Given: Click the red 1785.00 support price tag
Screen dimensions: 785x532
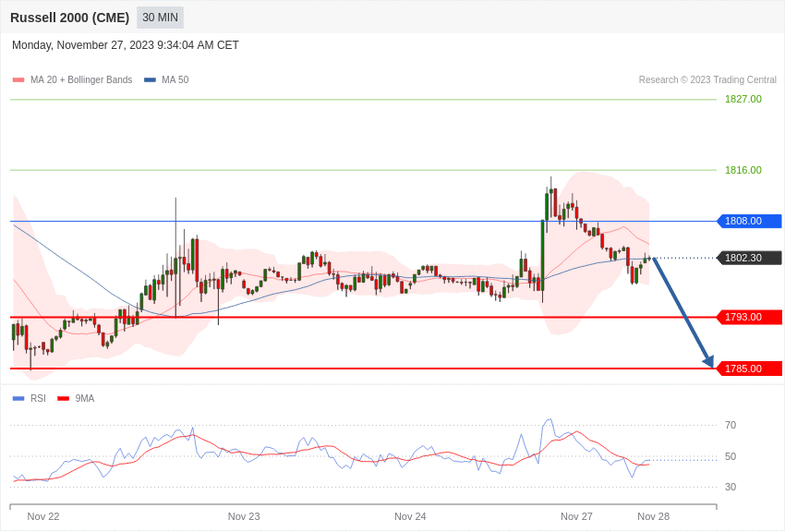Looking at the screenshot, I should coord(750,369).
